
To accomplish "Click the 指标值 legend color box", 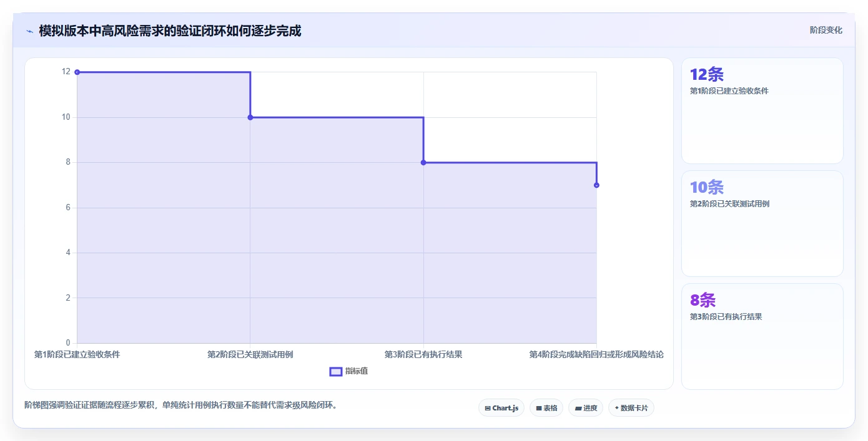I will [336, 371].
